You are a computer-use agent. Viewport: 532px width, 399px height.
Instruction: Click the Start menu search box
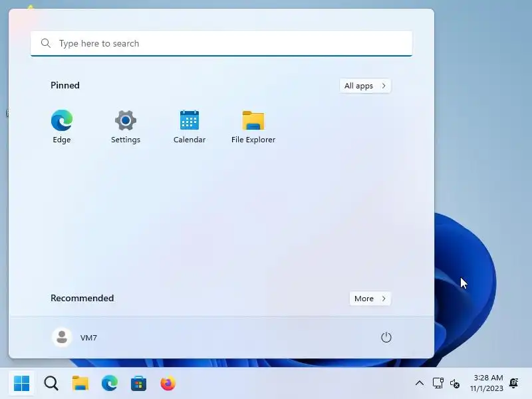pos(221,43)
